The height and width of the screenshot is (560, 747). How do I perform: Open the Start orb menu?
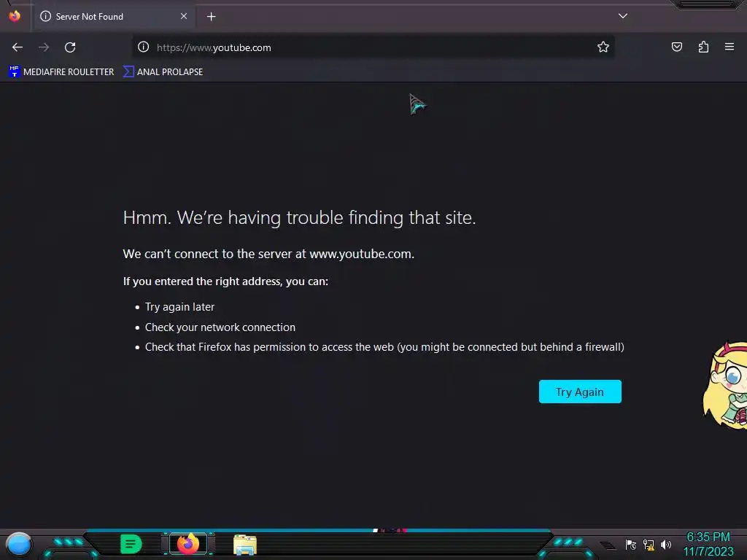(19, 545)
